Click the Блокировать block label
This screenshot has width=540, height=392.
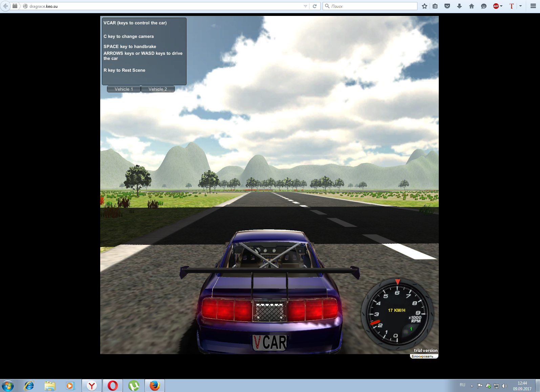pyautogui.click(x=424, y=356)
